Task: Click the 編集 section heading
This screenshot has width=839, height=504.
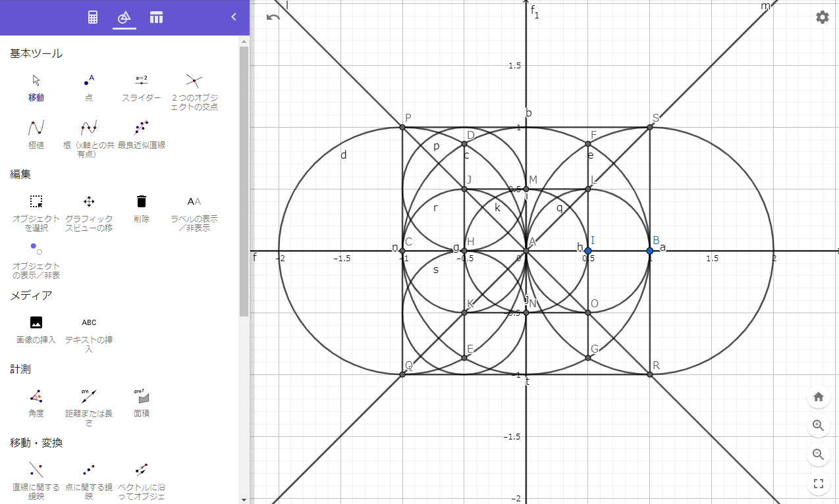Action: 20,174
